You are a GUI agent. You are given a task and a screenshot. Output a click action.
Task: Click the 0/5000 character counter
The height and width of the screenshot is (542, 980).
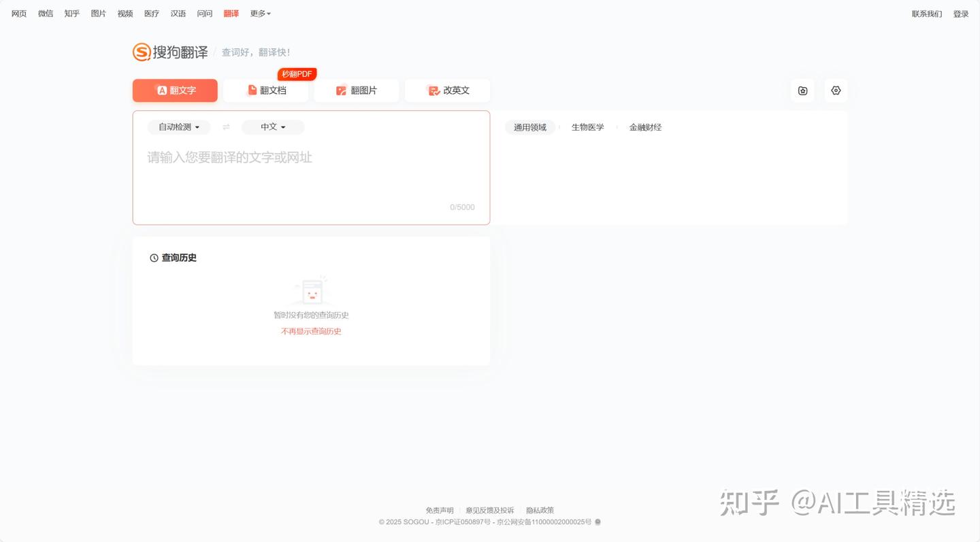(x=462, y=207)
